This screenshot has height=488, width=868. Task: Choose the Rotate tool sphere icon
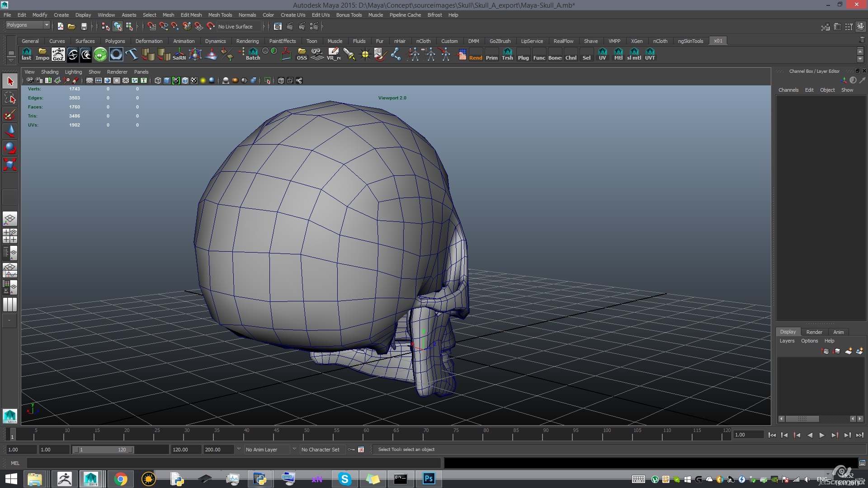[x=10, y=148]
